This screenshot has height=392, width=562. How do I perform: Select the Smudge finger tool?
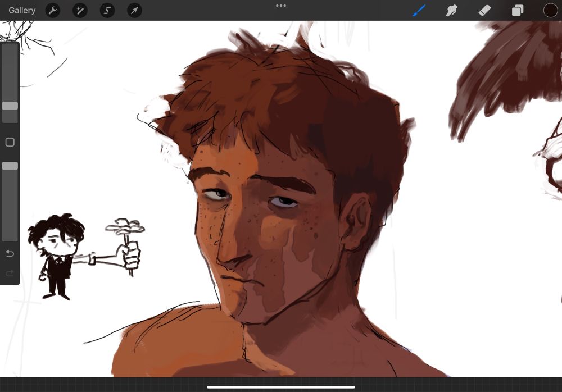pyautogui.click(x=452, y=11)
